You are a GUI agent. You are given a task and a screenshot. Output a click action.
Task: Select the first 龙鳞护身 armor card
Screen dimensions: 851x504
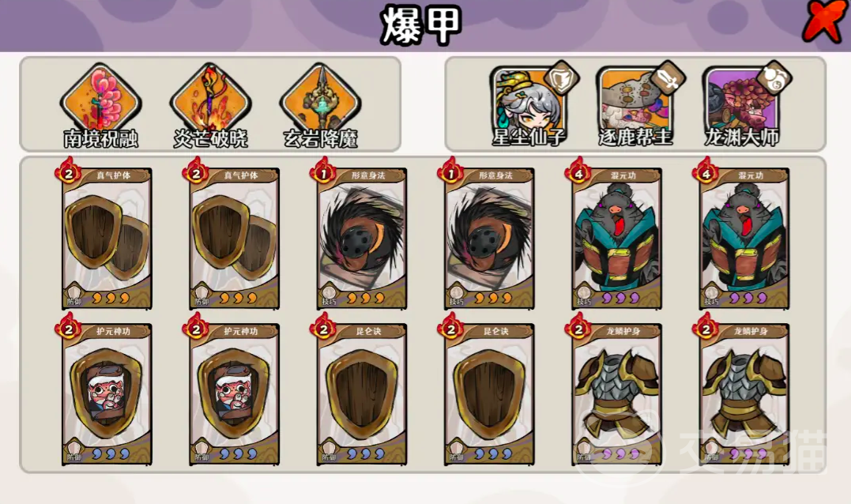[616, 394]
